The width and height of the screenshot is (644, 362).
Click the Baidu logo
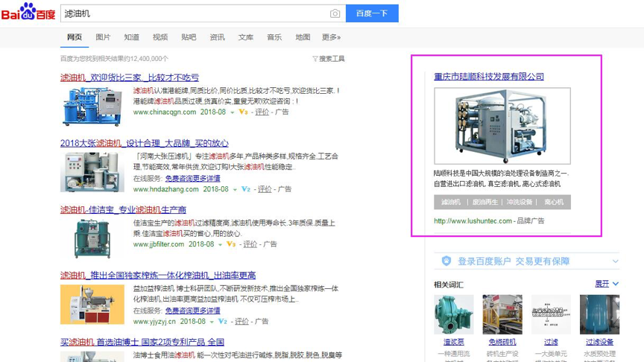[28, 13]
